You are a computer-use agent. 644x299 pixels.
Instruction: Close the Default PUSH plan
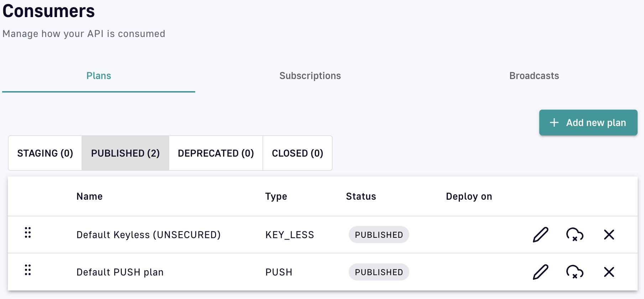tap(609, 272)
